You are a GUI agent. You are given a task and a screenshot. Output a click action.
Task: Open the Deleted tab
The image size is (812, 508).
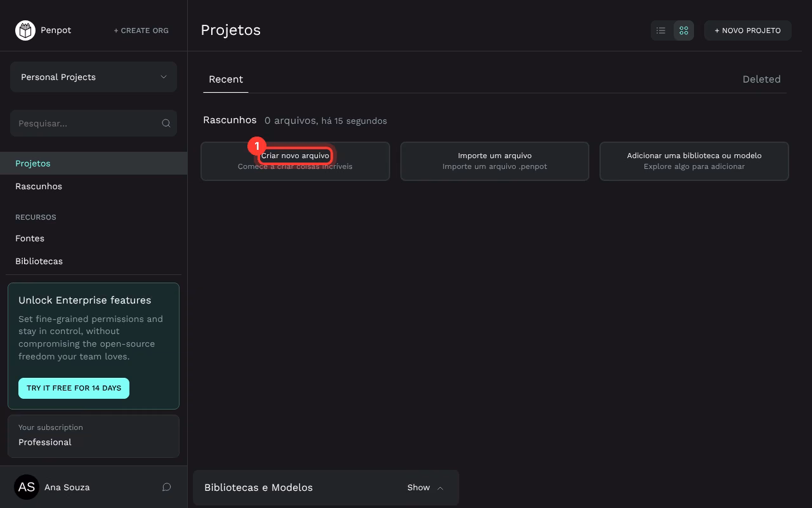click(761, 79)
